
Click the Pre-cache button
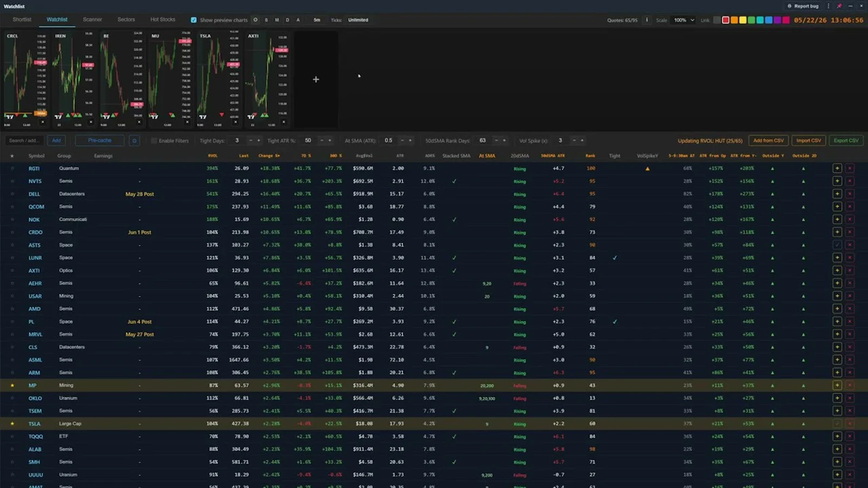tap(100, 140)
